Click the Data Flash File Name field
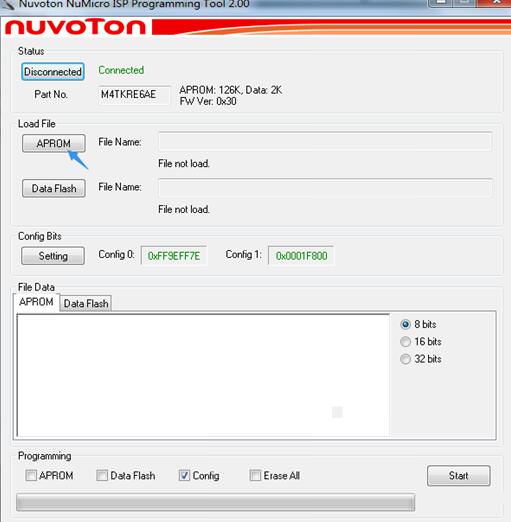This screenshot has width=511, height=522. [325, 187]
